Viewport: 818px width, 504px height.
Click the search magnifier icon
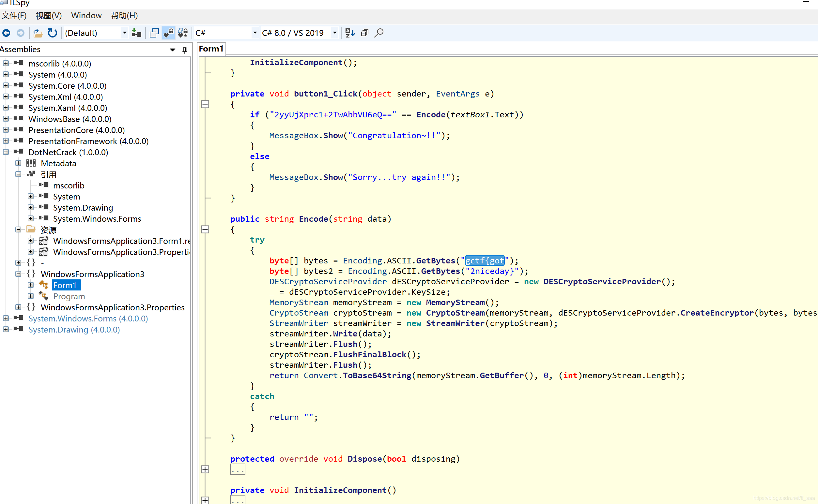[x=378, y=33]
